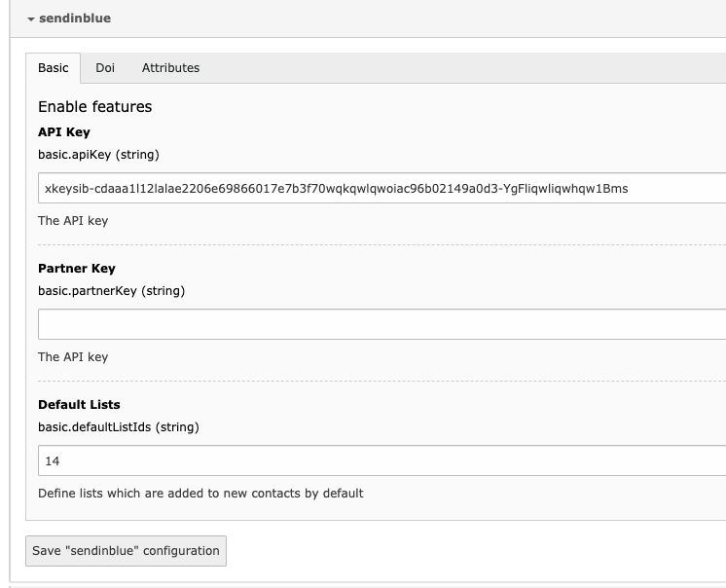Click 'Define lists which are added' description
The image size is (726, 588).
point(200,494)
